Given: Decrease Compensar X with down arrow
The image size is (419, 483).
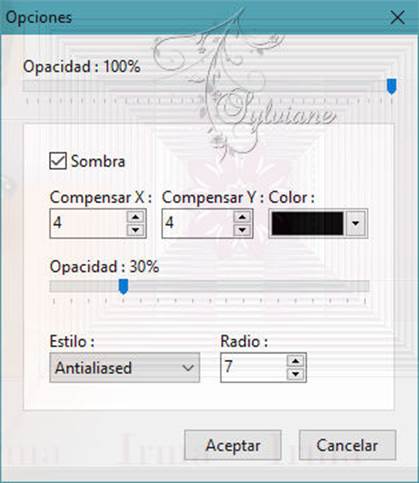Looking at the screenshot, I should [x=135, y=230].
